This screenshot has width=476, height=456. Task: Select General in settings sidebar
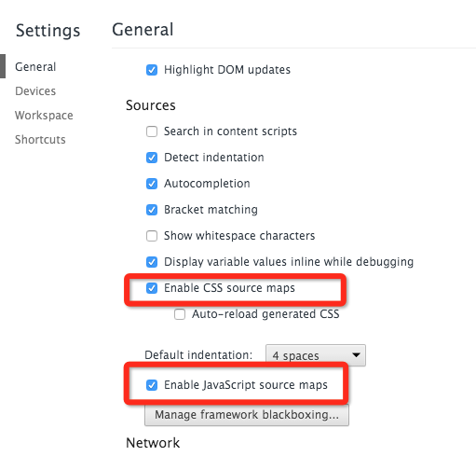[x=35, y=66]
